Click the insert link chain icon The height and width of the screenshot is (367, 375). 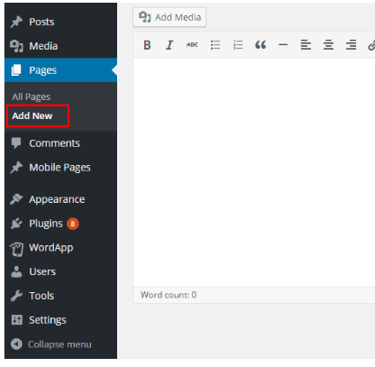pyautogui.click(x=371, y=45)
